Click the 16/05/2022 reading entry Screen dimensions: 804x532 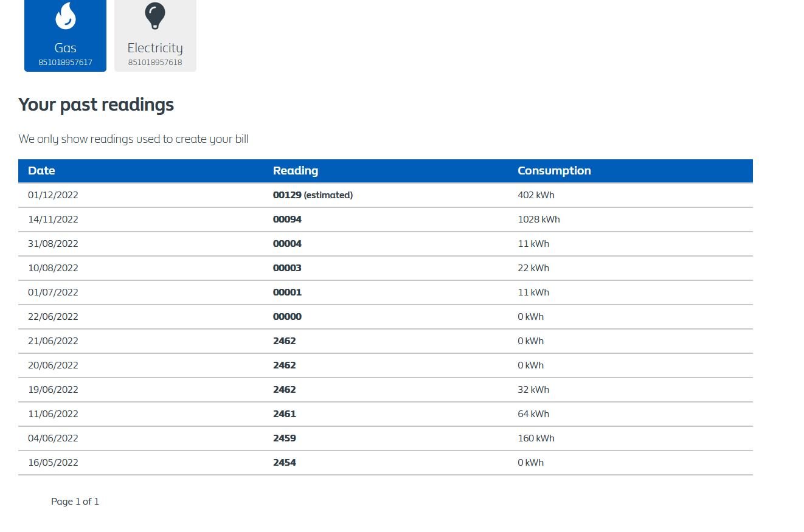point(285,462)
